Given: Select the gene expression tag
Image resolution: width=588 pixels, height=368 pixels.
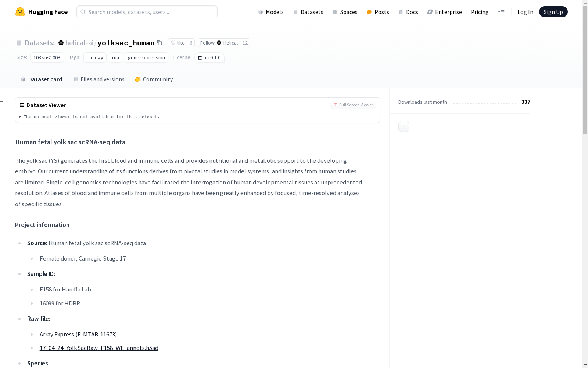Looking at the screenshot, I should click(146, 57).
